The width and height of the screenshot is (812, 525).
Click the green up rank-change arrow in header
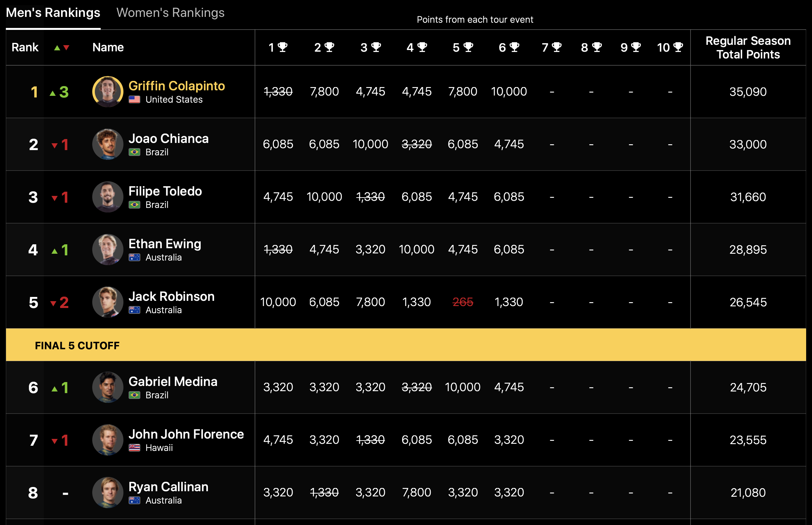pyautogui.click(x=57, y=48)
